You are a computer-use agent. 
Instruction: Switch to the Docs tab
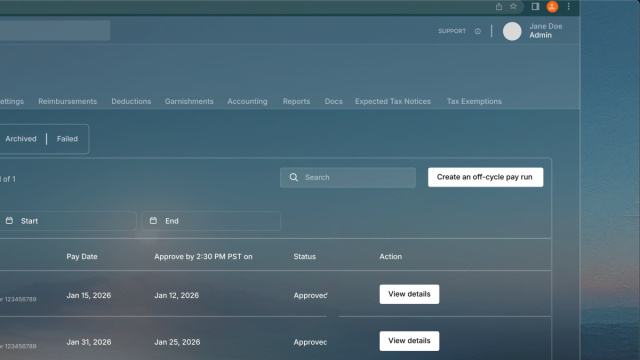(x=333, y=101)
